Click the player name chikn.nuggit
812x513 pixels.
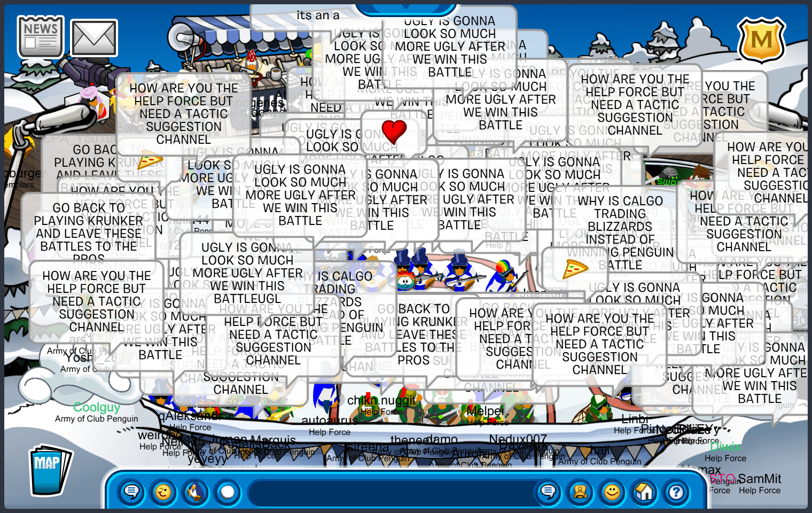point(381,400)
